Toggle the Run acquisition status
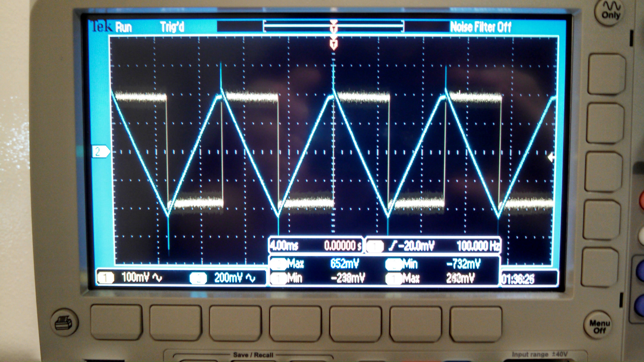The width and height of the screenshot is (644, 362). click(x=124, y=27)
